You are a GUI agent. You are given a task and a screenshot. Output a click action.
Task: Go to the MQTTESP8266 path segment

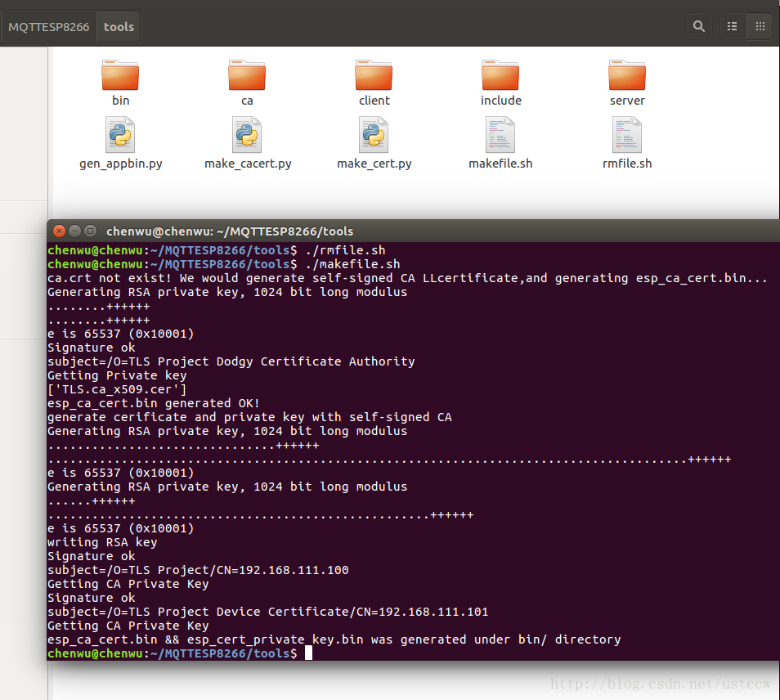(49, 27)
